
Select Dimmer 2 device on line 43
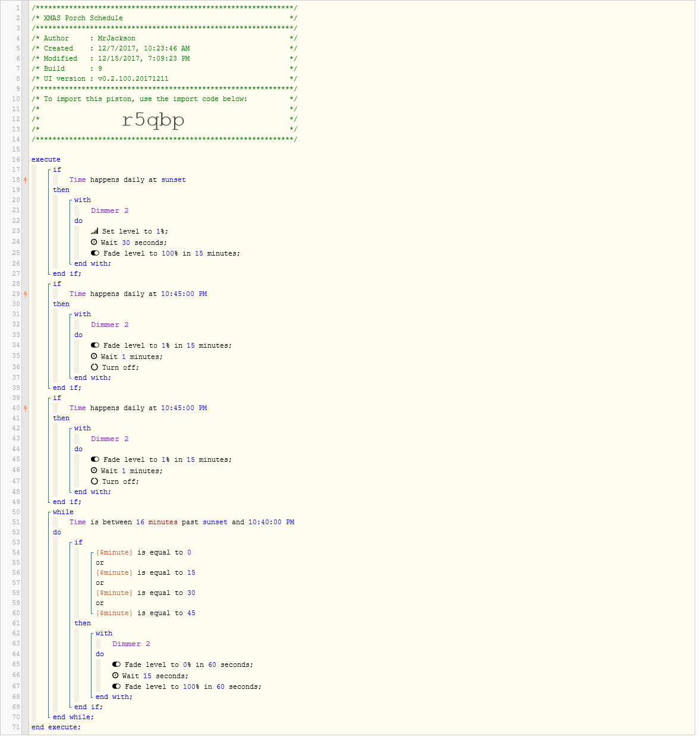tap(109, 439)
